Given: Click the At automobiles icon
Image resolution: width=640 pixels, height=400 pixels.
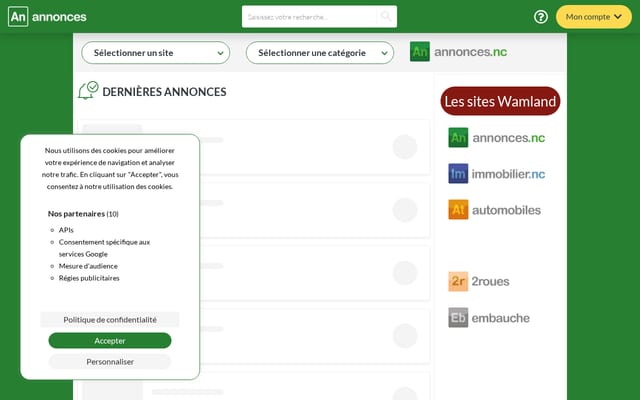Looking at the screenshot, I should [x=458, y=210].
